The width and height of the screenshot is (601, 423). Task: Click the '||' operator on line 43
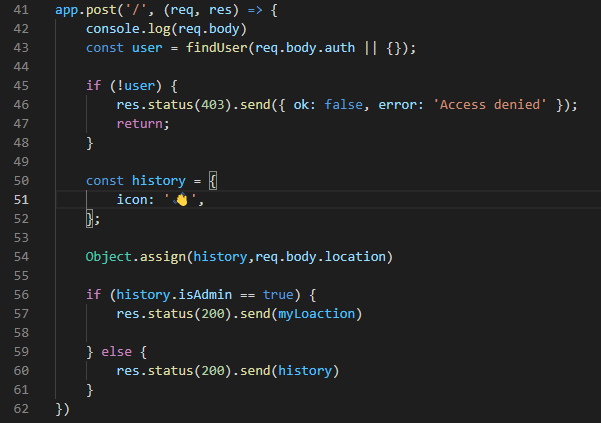(371, 48)
